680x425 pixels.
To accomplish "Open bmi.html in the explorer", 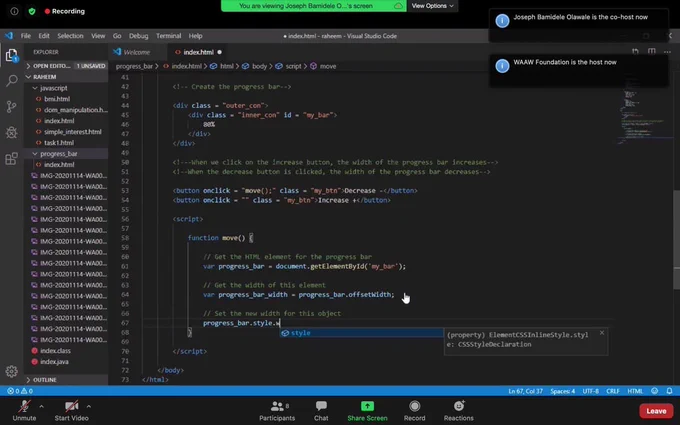I will tap(57, 99).
